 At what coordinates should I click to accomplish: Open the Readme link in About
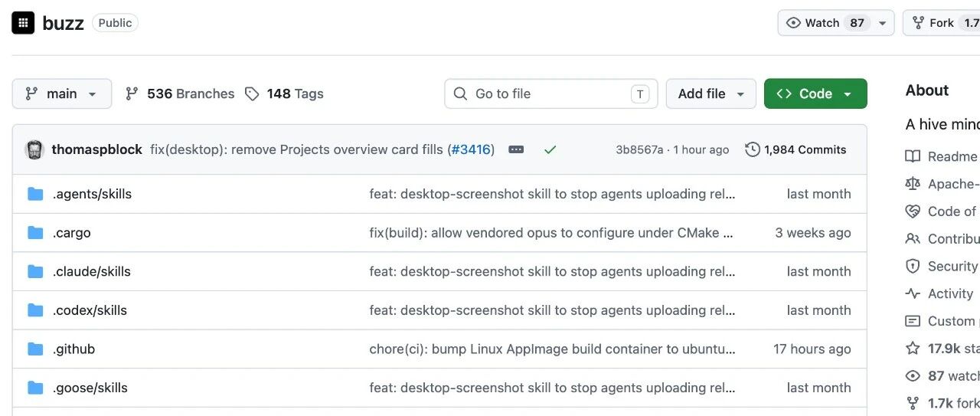pos(952,156)
